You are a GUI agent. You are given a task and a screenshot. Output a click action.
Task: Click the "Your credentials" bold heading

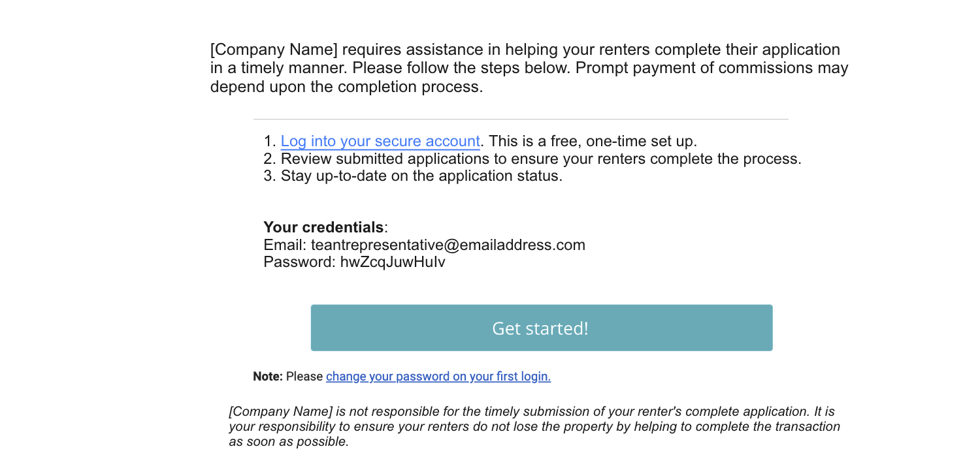point(323,228)
